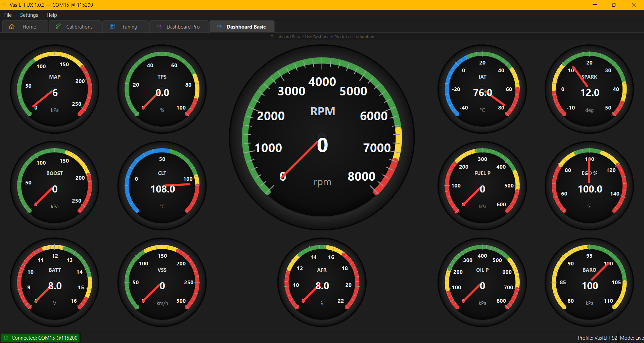Click the Dashboard Basic customization hint text
Image resolution: width=644 pixels, height=343 pixels.
pos(322,37)
